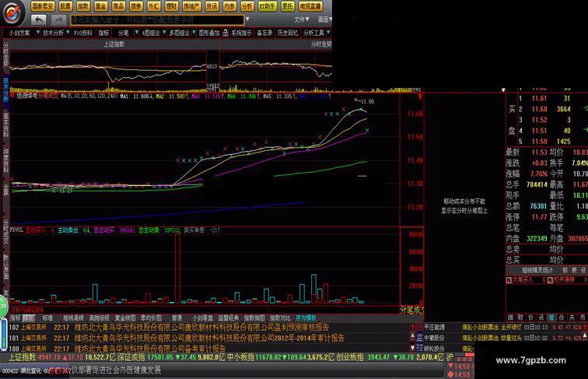Open the command input dropdown arrow
588x379 pixels.
click(247, 19)
